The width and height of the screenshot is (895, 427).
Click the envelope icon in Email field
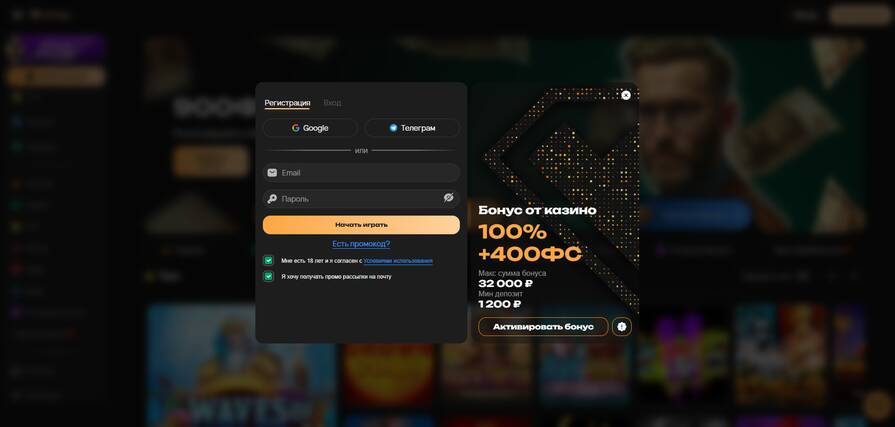click(272, 172)
